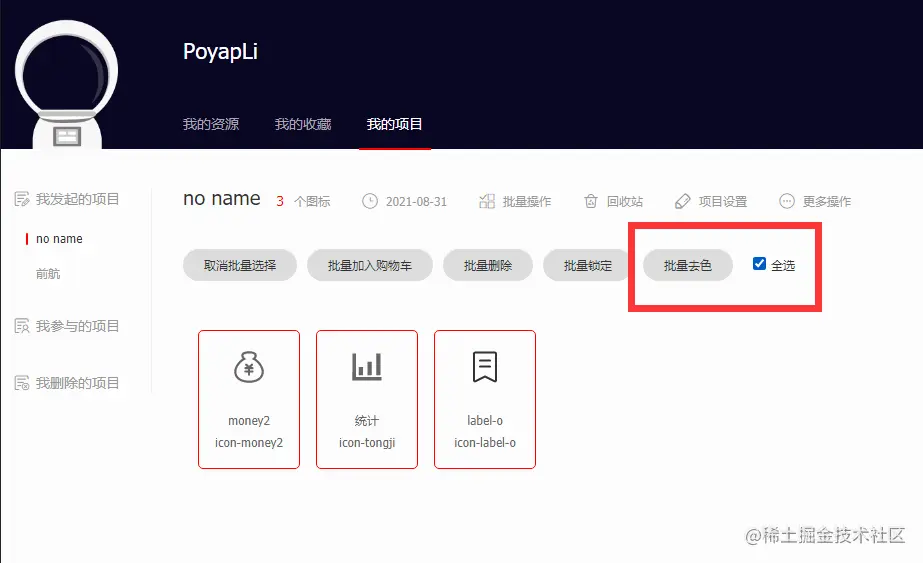Click the 2021-08-31 date text
923x563 pixels.
tap(416, 201)
